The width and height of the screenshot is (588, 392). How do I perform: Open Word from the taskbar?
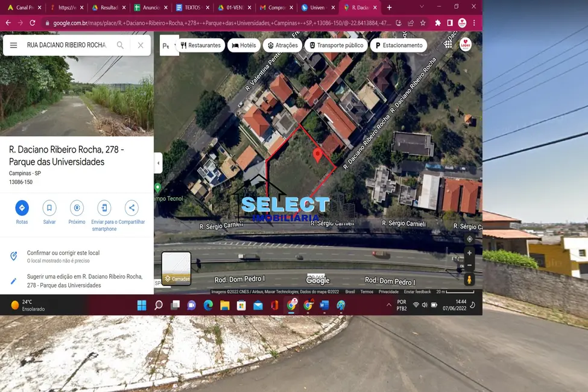tap(324, 305)
